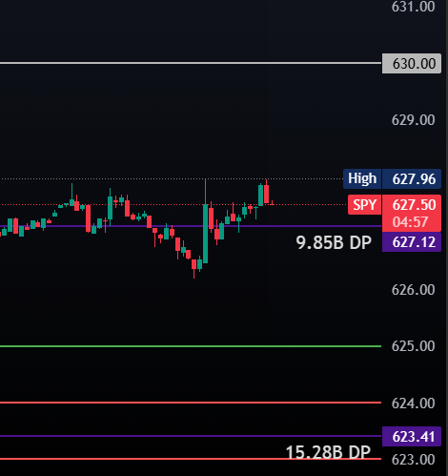Click the 631.00 price scale label
Image resolution: width=448 pixels, height=476 pixels.
[413, 7]
